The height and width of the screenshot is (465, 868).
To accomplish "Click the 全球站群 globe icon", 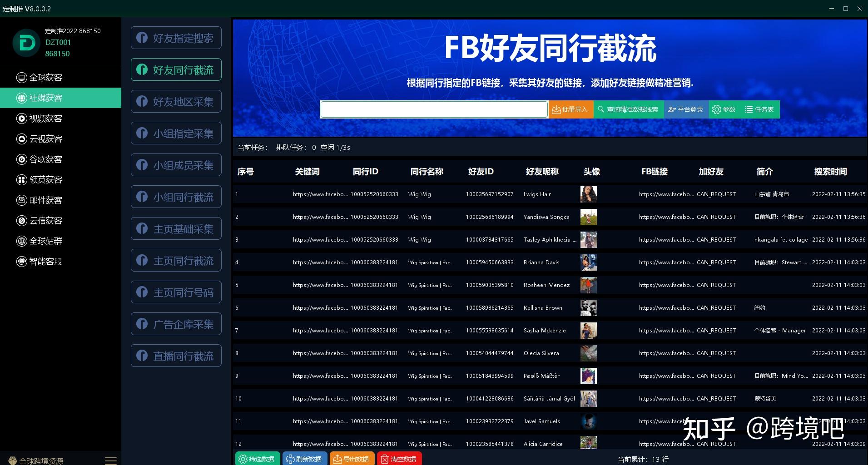I will click(21, 241).
